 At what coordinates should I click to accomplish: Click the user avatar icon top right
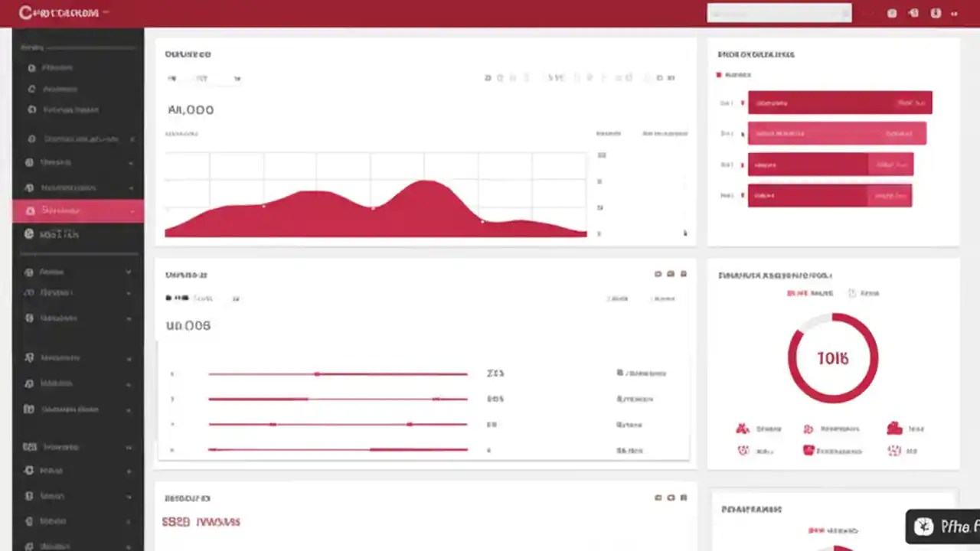point(936,13)
